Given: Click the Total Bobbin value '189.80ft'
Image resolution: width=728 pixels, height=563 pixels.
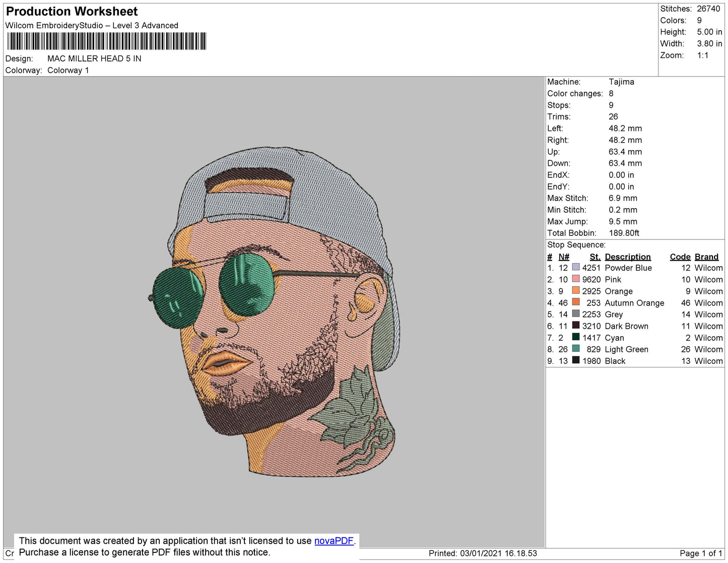Looking at the screenshot, I should click(624, 233).
